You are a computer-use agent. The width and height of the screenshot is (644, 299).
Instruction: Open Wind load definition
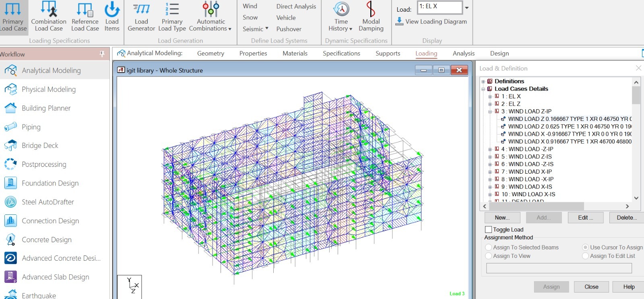tap(250, 6)
